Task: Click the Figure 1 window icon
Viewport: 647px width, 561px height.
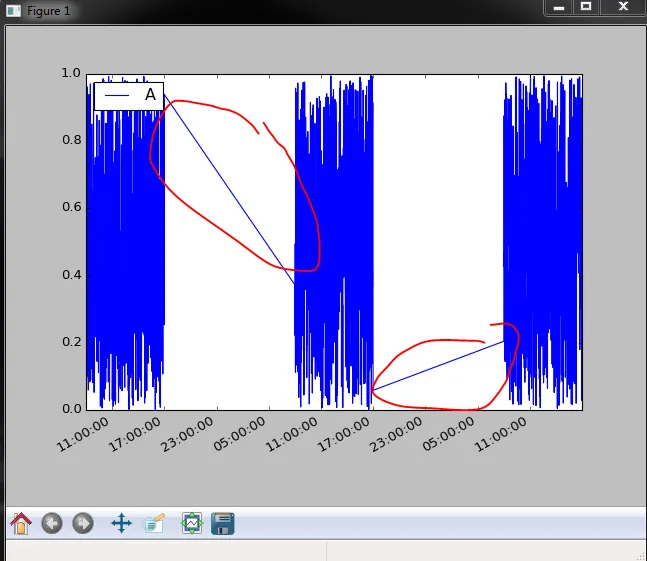Action: [13, 11]
